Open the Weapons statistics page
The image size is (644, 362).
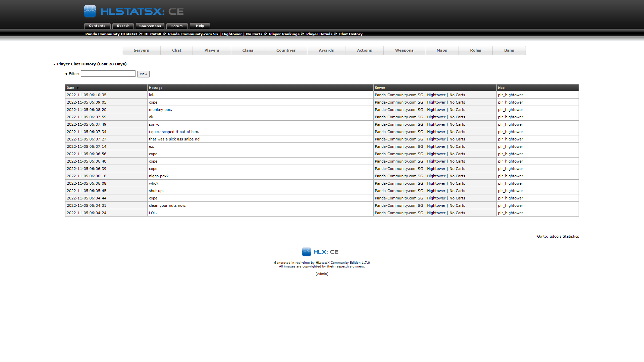tap(404, 50)
